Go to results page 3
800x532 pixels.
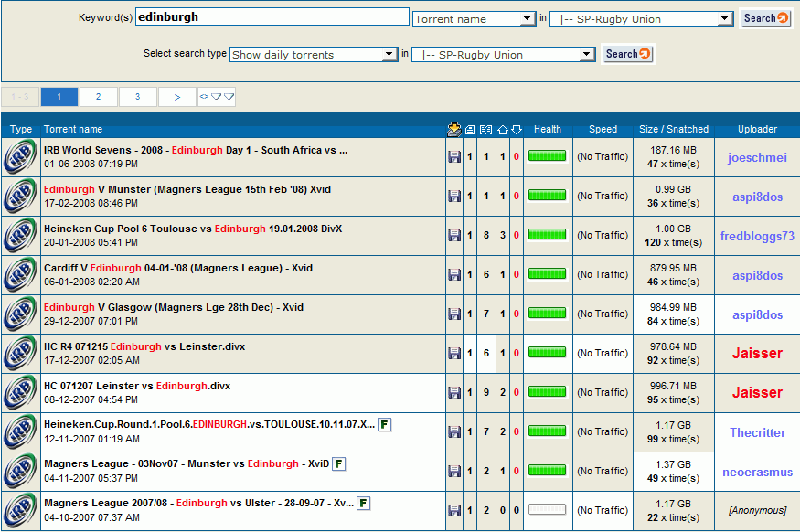click(x=138, y=96)
